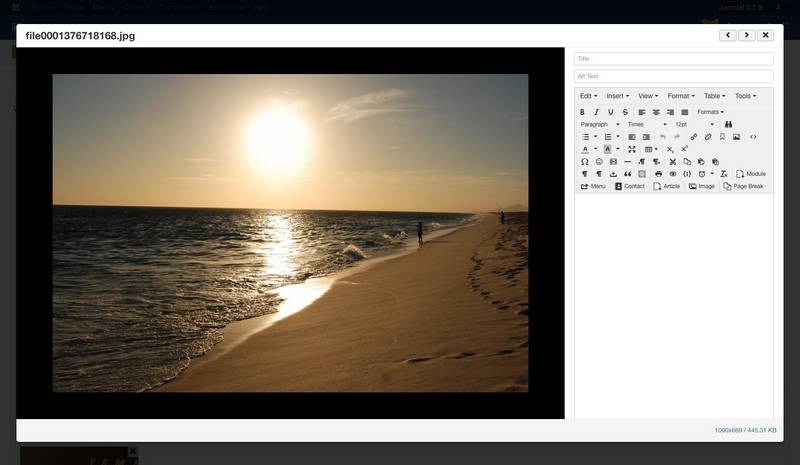
Task: Open find and replace binoculars icon
Action: pos(729,124)
